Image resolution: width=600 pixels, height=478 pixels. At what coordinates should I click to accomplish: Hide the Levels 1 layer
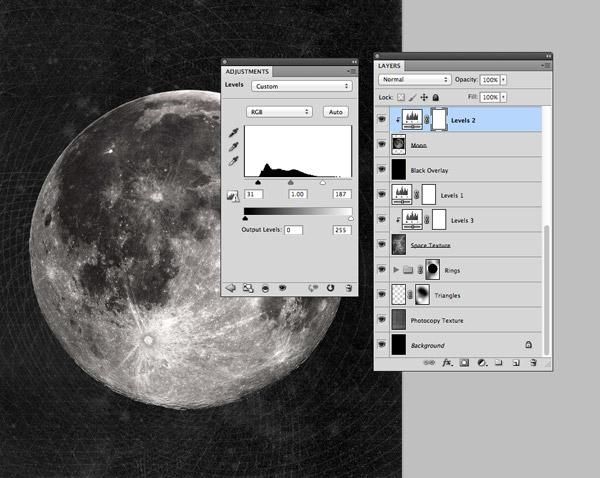point(382,194)
